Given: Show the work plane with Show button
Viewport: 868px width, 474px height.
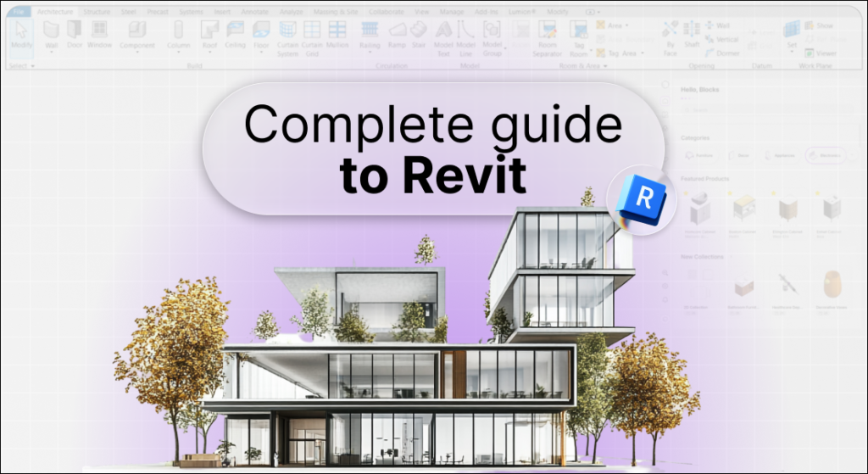Looking at the screenshot, I should pyautogui.click(x=819, y=25).
